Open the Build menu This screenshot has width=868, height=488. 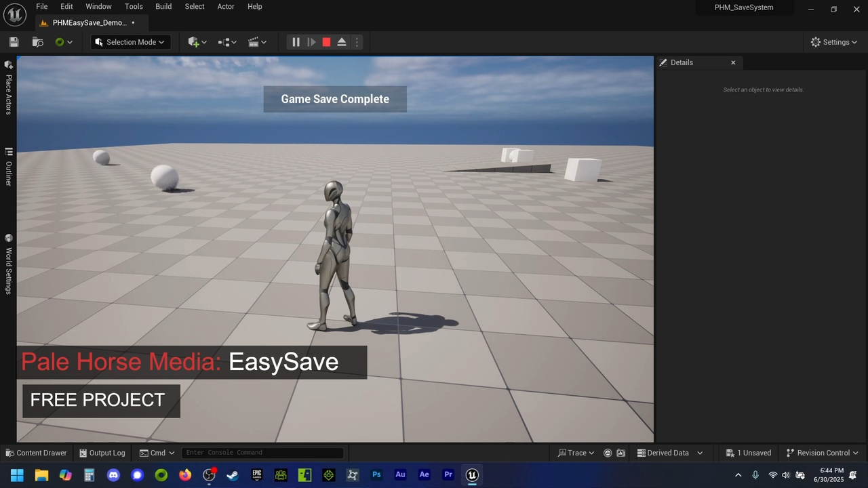pyautogui.click(x=163, y=7)
